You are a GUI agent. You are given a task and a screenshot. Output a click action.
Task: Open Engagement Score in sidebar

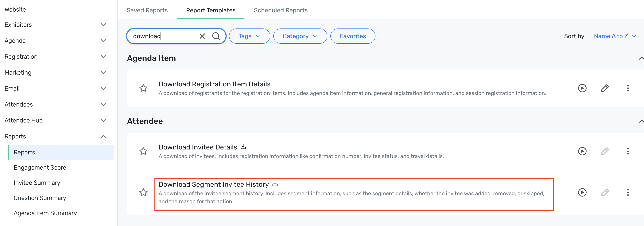click(x=40, y=168)
